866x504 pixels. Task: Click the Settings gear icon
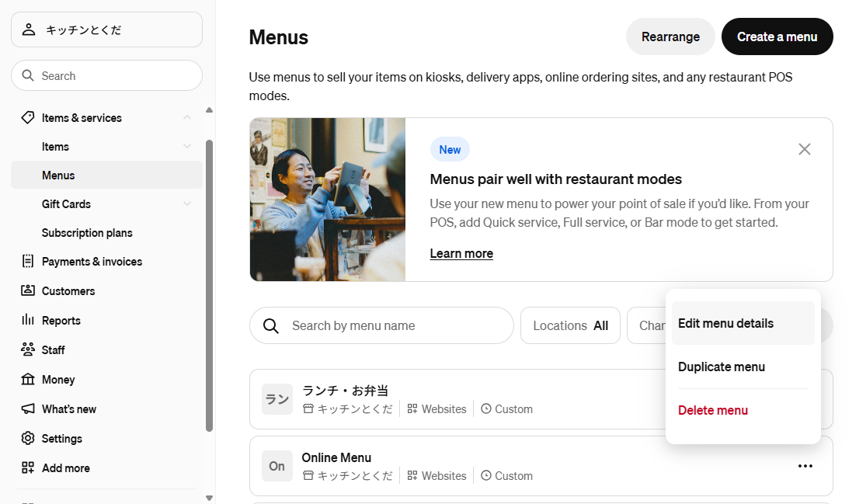pyautogui.click(x=28, y=438)
